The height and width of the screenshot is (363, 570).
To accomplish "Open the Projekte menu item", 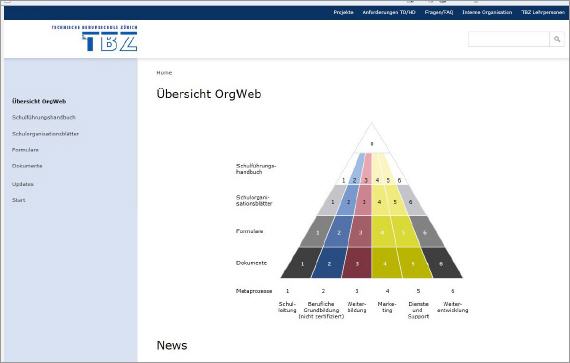I will tap(343, 12).
